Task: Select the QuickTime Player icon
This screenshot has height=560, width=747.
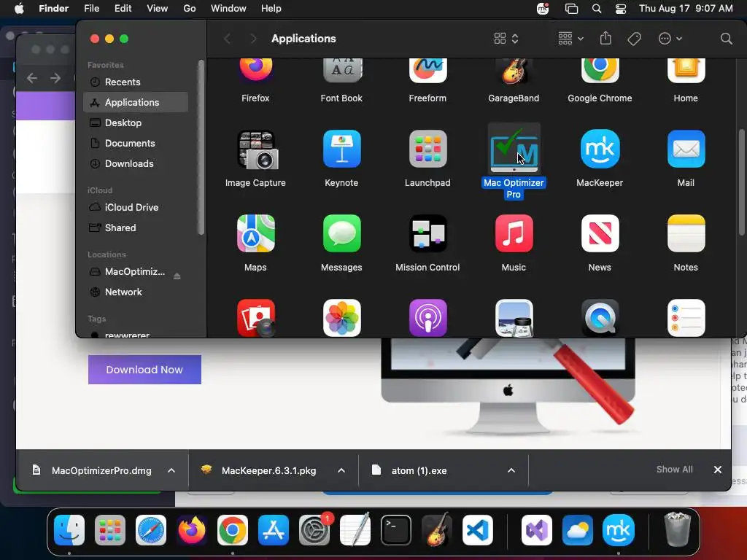Action: (x=600, y=318)
